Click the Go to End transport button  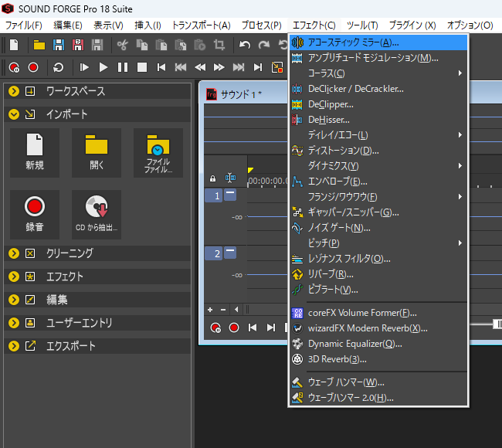pos(258,67)
